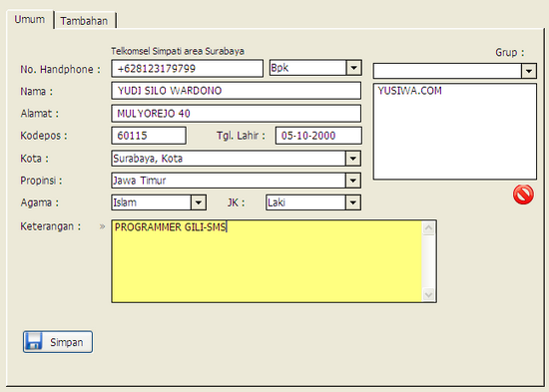The image size is (549, 392).
Task: Click the Surabaya, Kota combo box text
Action: point(148,159)
